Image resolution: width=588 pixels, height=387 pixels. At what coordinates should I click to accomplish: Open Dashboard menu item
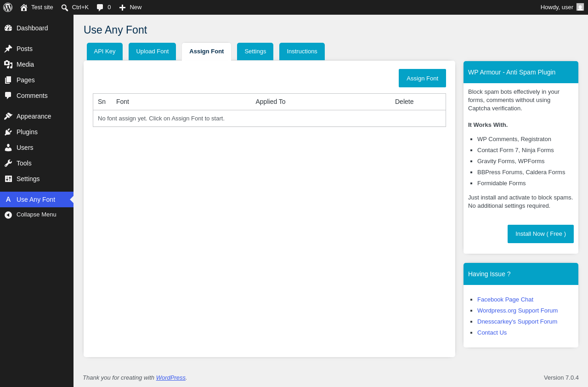point(32,28)
